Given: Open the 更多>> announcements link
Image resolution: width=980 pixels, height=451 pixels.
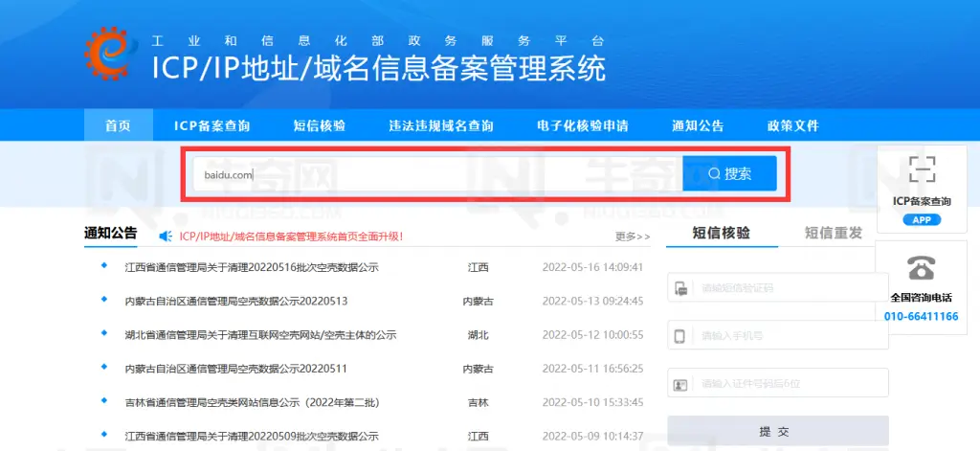Looking at the screenshot, I should (633, 237).
